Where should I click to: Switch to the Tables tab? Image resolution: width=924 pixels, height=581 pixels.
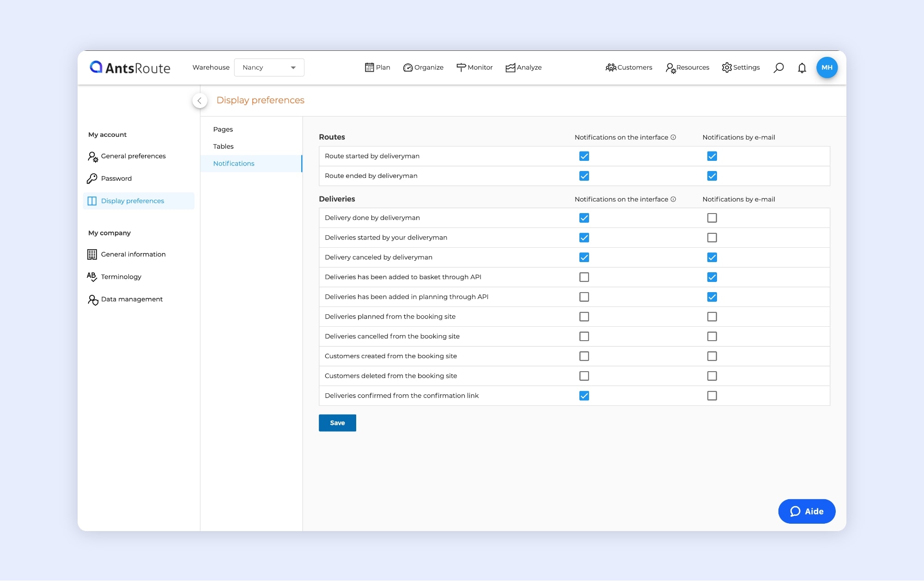223,147
